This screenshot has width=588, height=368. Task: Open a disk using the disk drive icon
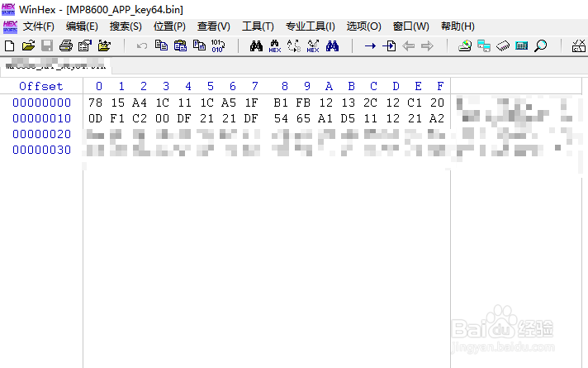[x=465, y=45]
